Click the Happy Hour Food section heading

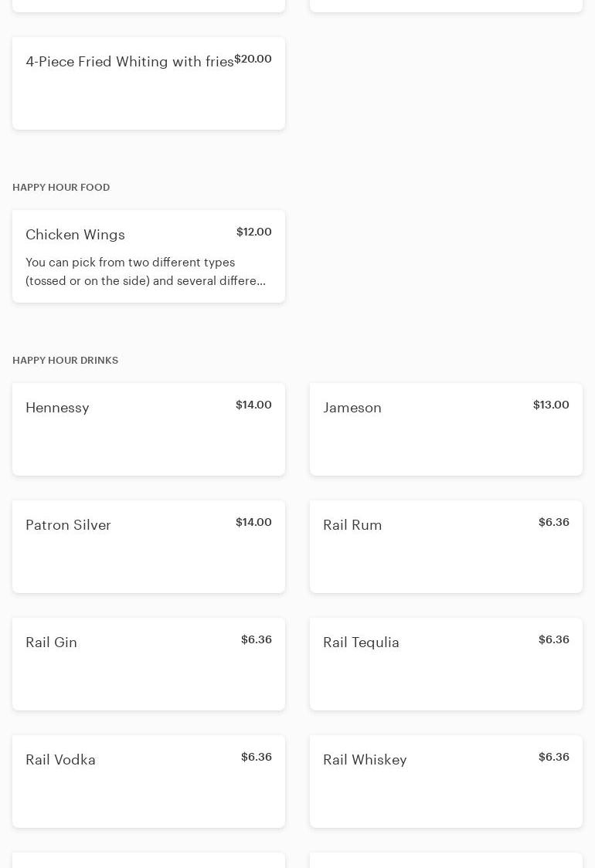pyautogui.click(x=61, y=188)
